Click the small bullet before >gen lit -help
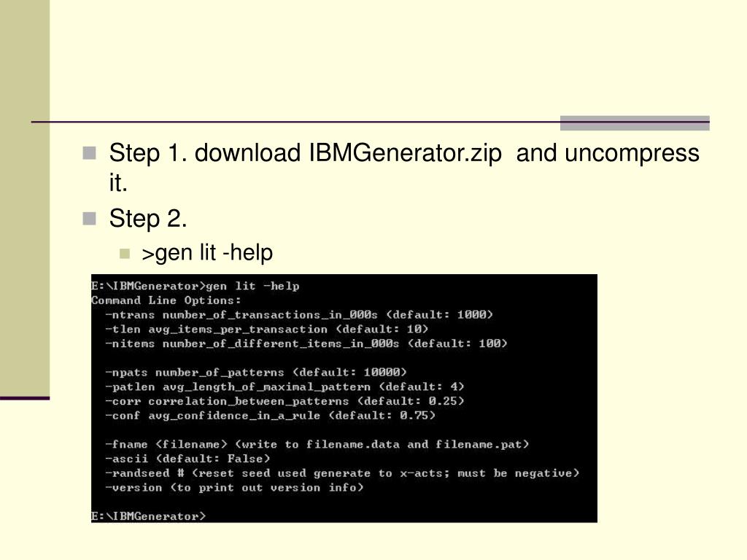This screenshot has height=560, width=747. (125, 253)
